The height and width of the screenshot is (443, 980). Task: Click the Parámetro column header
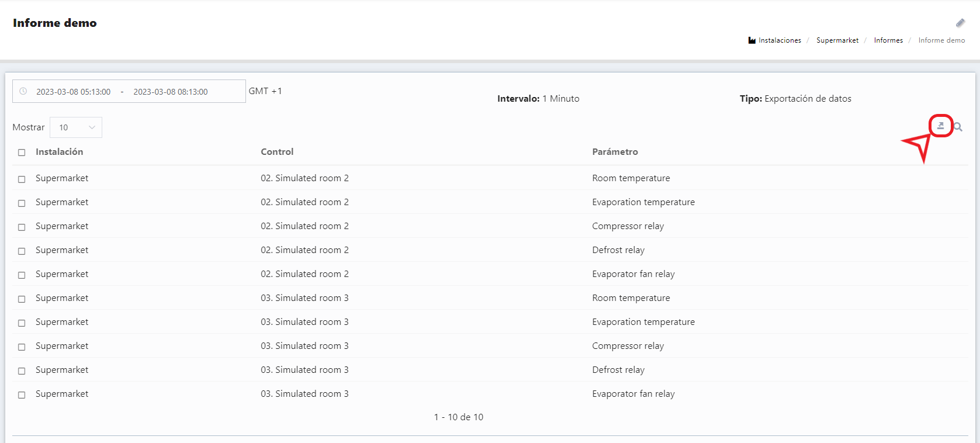pyautogui.click(x=615, y=152)
